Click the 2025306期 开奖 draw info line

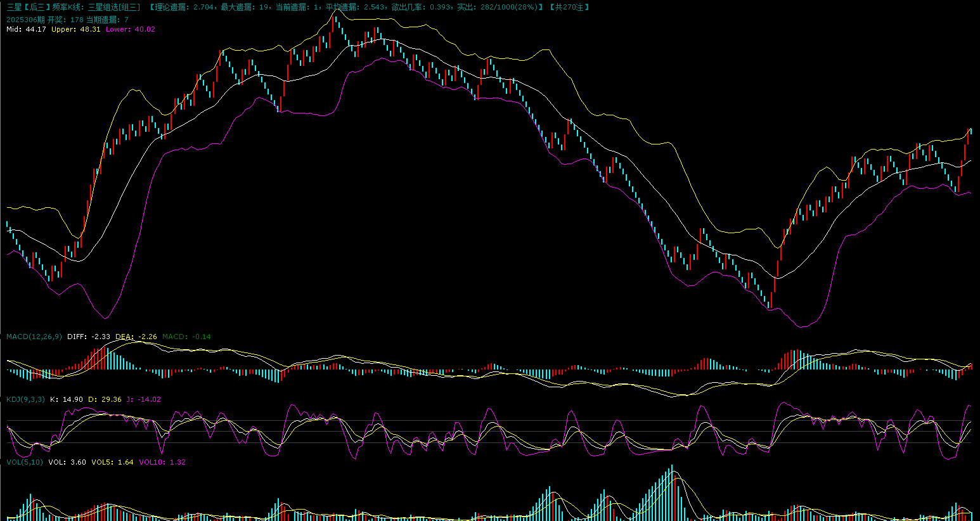click(x=67, y=20)
